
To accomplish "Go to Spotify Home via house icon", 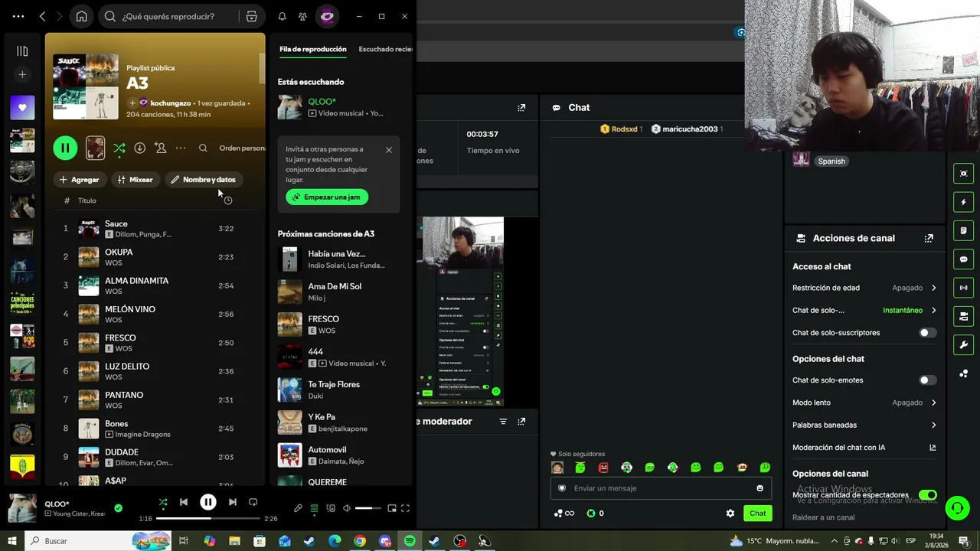I will [x=81, y=16].
